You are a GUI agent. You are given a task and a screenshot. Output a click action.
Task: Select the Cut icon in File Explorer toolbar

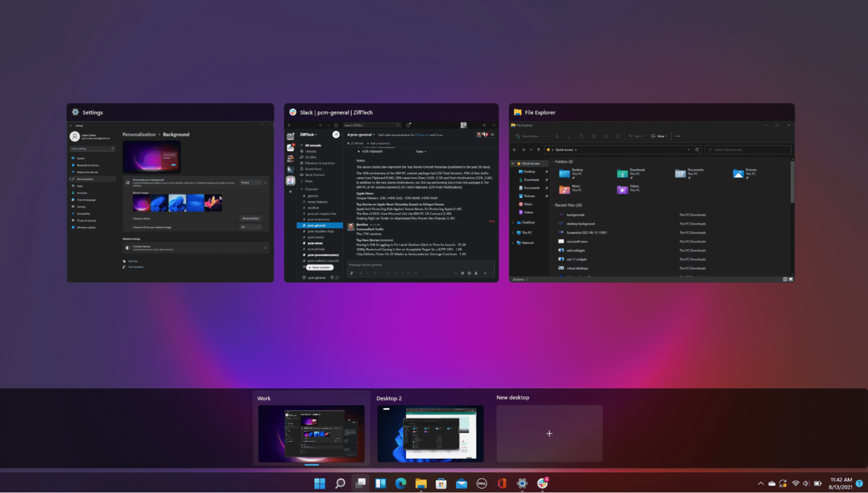click(x=557, y=136)
